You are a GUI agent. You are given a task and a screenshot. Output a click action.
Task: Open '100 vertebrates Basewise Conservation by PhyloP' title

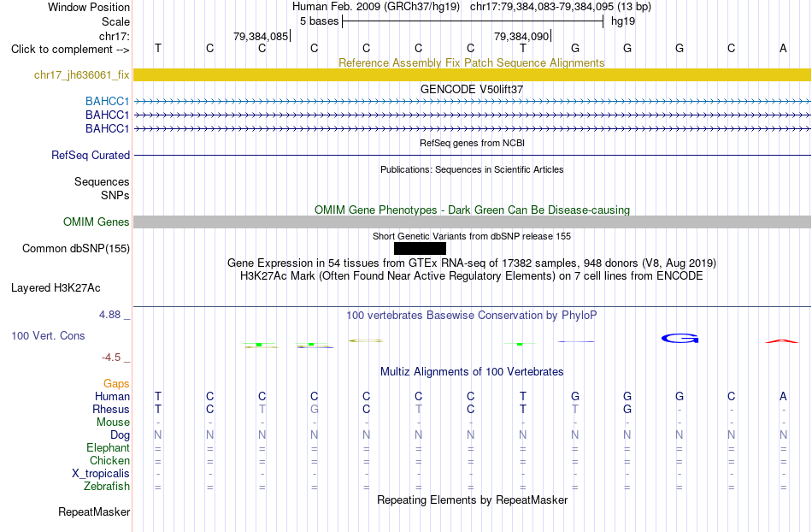click(x=472, y=315)
